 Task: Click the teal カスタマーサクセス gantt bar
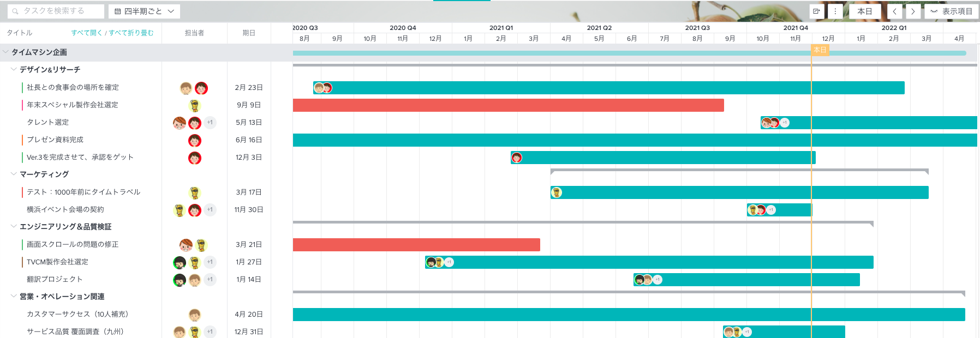pyautogui.click(x=629, y=315)
